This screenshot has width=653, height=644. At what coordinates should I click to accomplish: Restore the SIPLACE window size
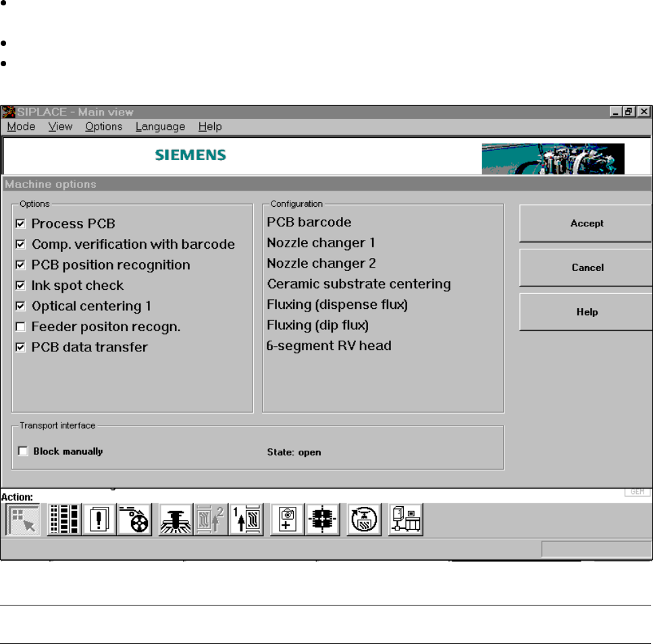(x=629, y=112)
